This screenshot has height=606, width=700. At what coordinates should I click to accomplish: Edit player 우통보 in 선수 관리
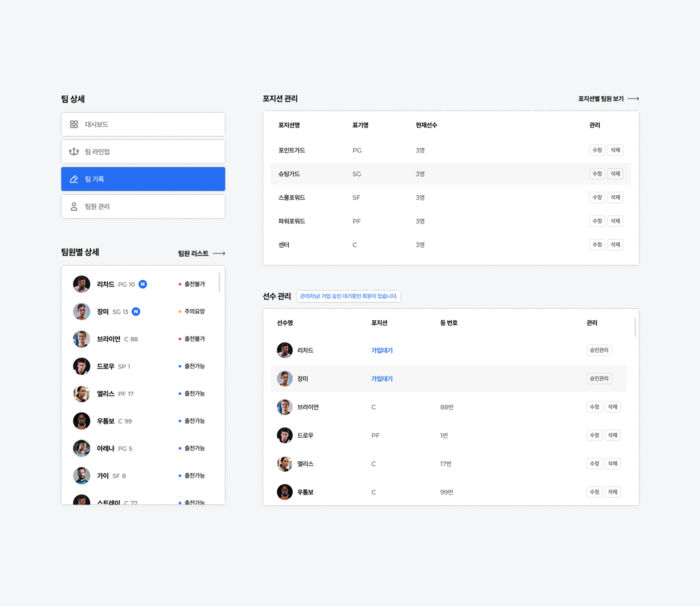[594, 492]
